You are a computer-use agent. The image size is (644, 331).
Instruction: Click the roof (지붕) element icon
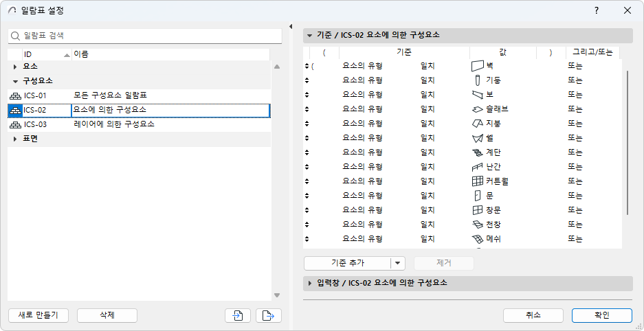(478, 124)
